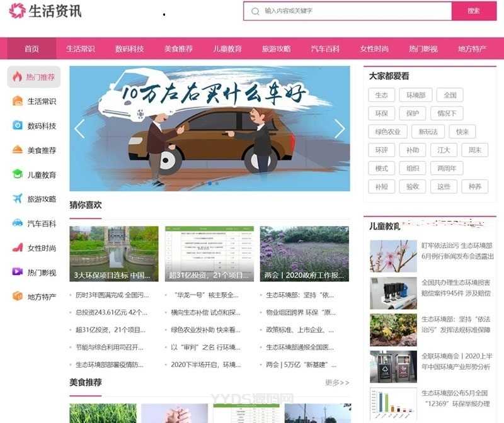Select the highlighted blue carousel dot
The image size is (504, 423).
[x=210, y=183]
